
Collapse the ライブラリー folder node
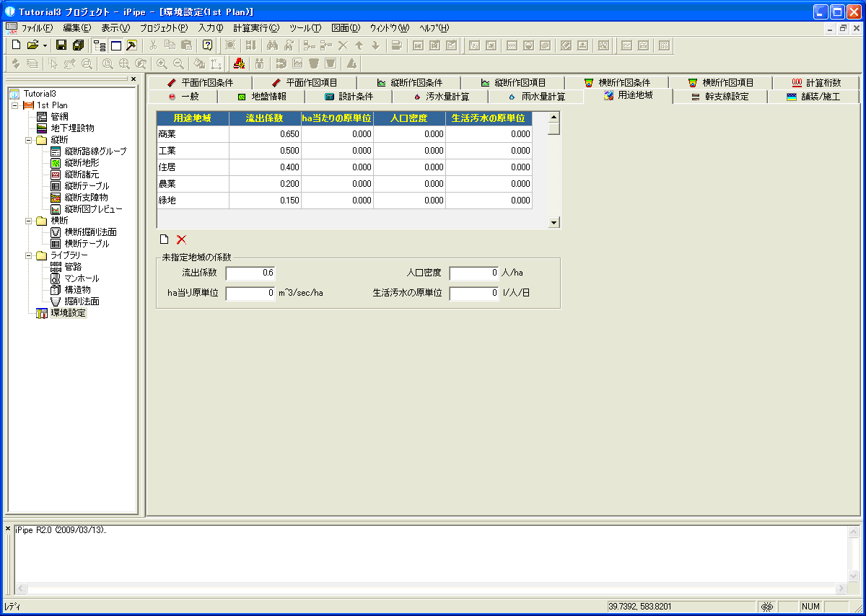(x=29, y=255)
